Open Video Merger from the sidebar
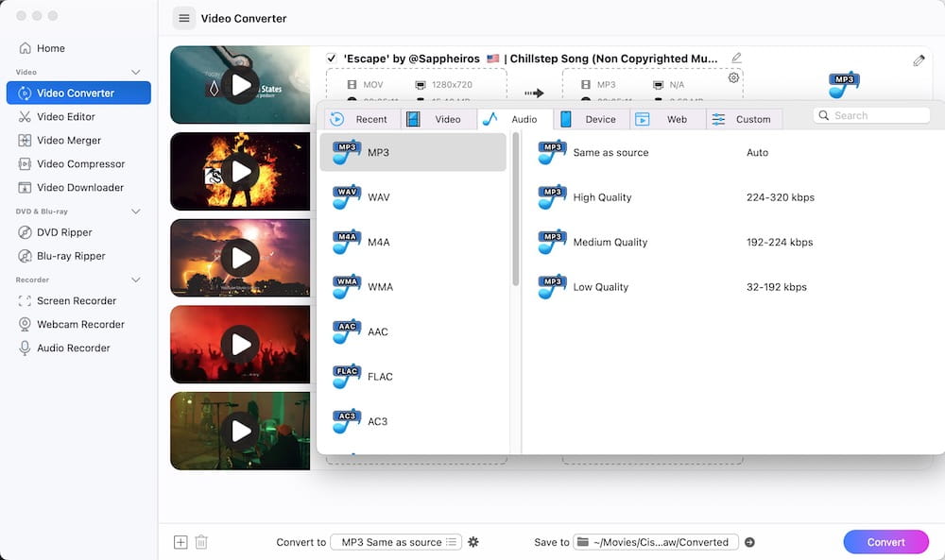This screenshot has width=945, height=560. 78,141
